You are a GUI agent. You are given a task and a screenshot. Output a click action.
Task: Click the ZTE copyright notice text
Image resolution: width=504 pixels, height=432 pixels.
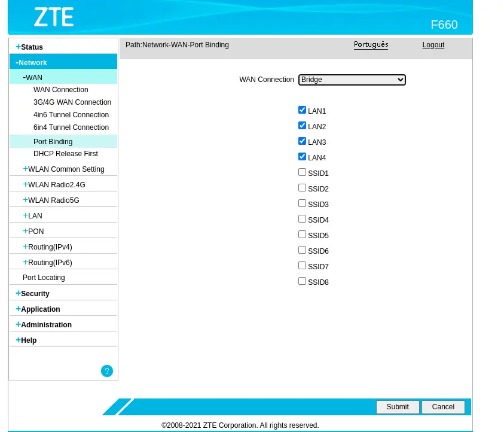click(240, 425)
